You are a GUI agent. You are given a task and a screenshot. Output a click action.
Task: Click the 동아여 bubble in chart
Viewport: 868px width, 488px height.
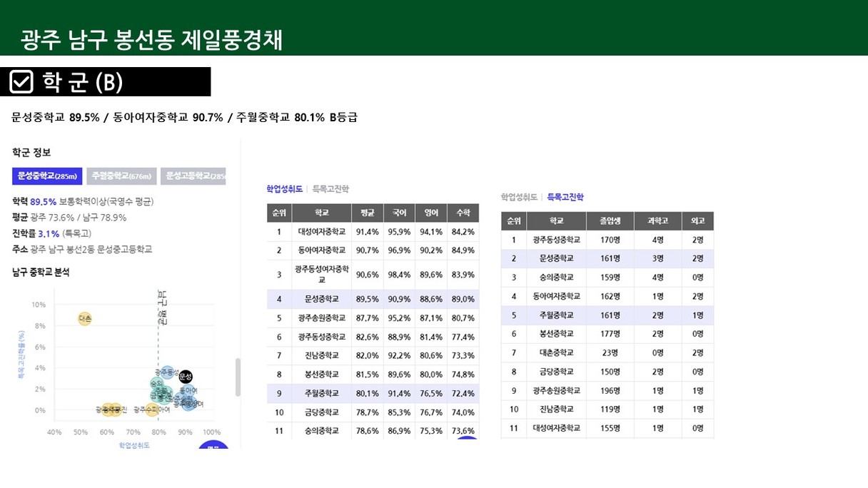(188, 390)
